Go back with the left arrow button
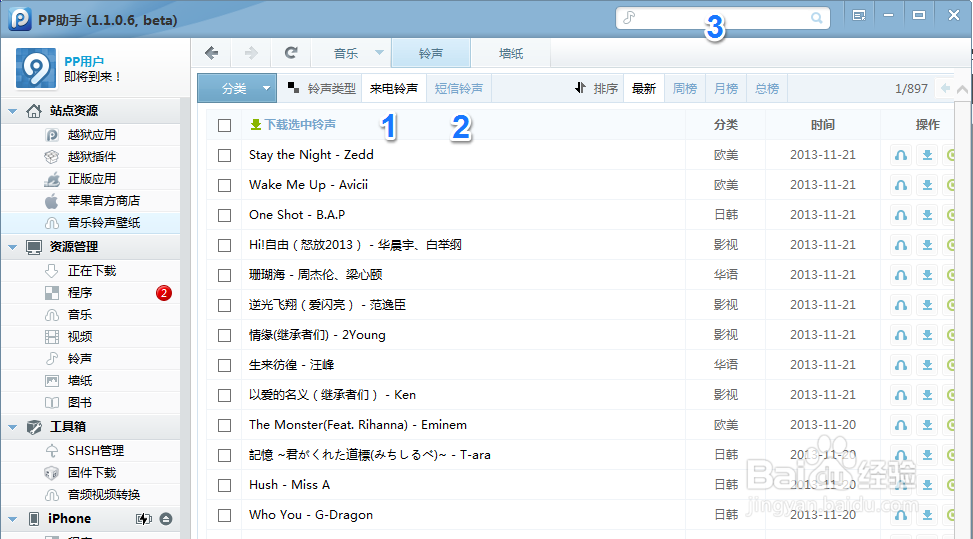The image size is (973, 539). [x=211, y=53]
